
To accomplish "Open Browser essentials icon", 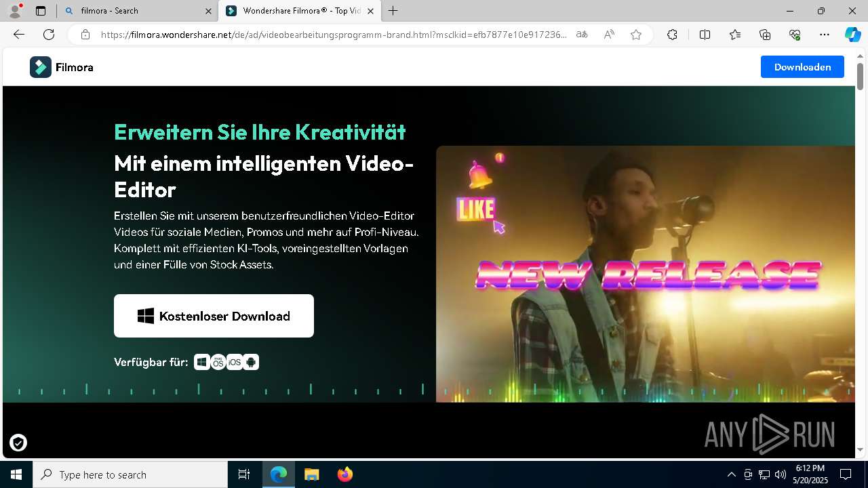I will pyautogui.click(x=795, y=35).
